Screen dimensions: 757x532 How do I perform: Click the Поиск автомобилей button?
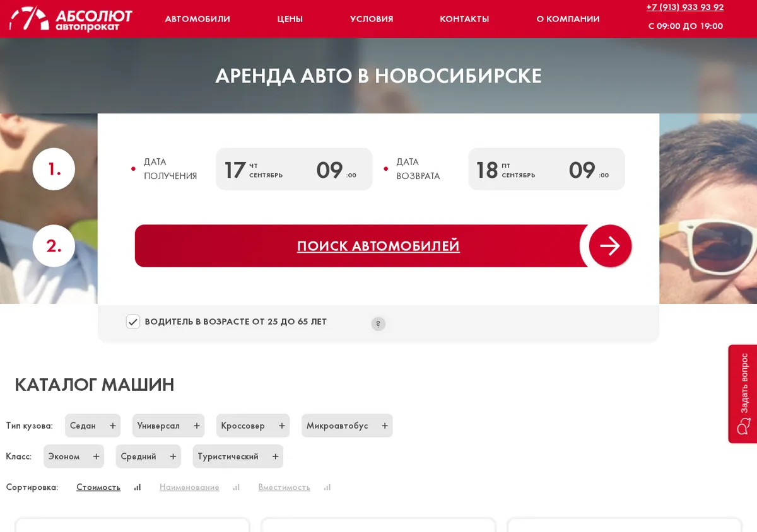(378, 246)
